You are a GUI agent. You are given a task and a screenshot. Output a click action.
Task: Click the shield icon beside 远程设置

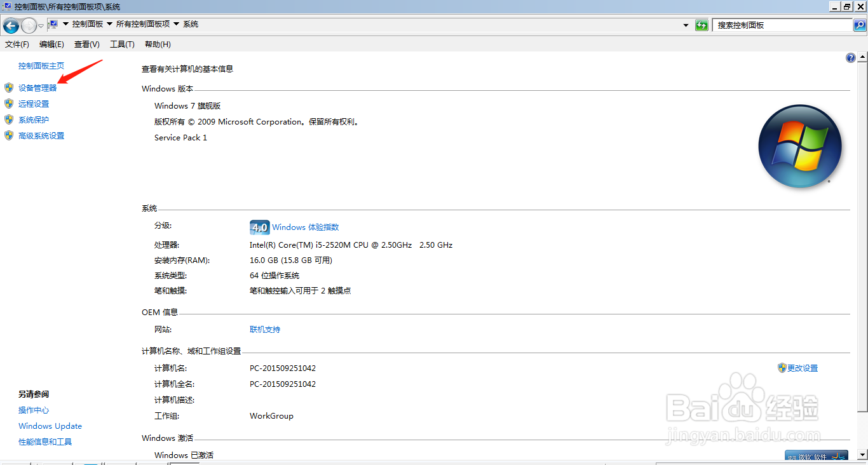9,104
